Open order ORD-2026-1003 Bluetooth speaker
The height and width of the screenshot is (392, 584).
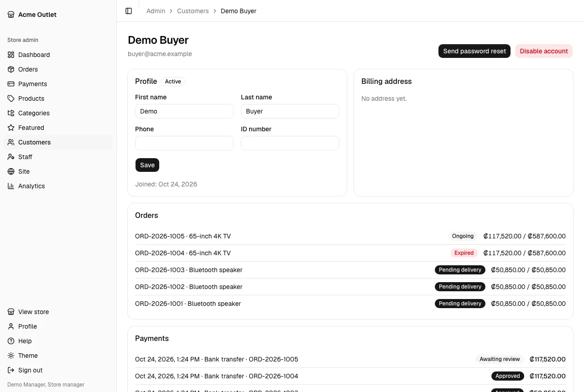point(350,270)
